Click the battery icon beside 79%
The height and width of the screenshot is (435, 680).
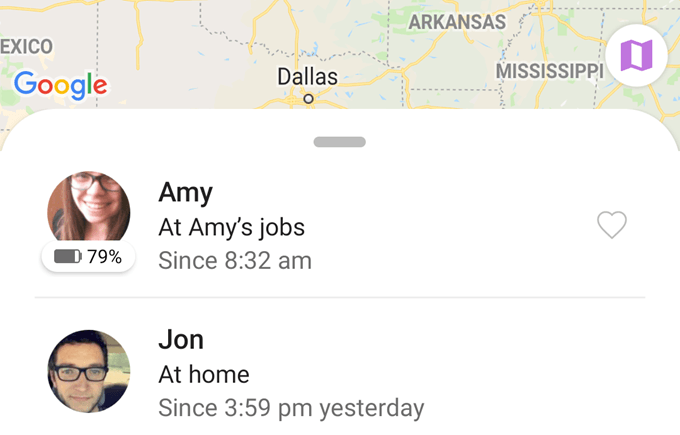(x=68, y=257)
